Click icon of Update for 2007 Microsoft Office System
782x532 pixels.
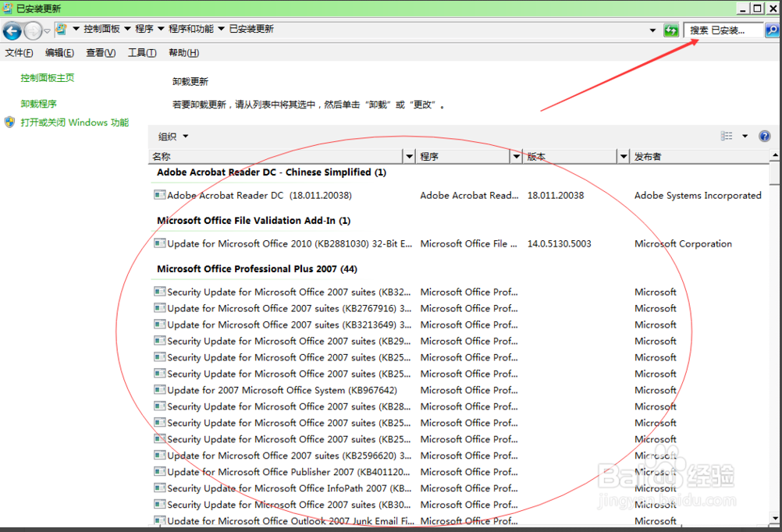click(x=160, y=390)
